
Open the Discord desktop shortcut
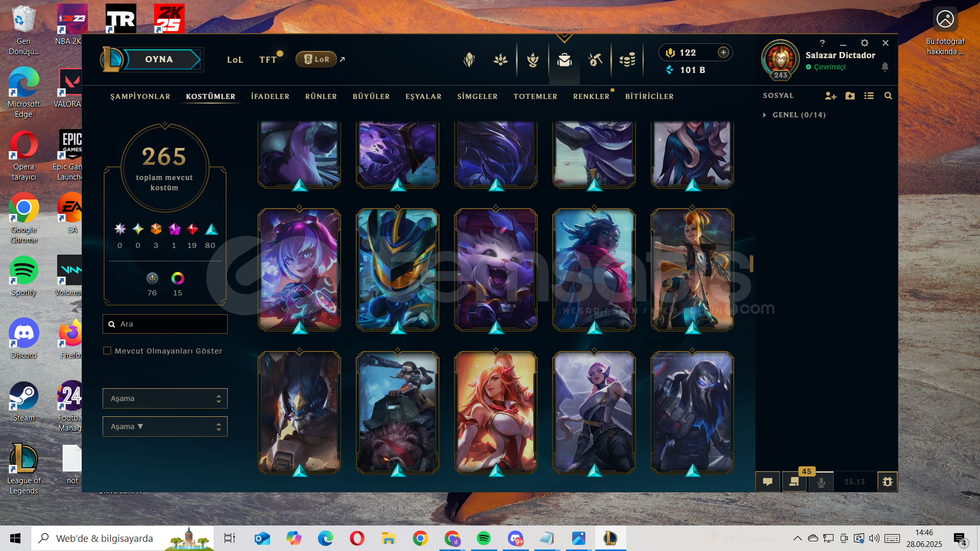tap(23, 338)
